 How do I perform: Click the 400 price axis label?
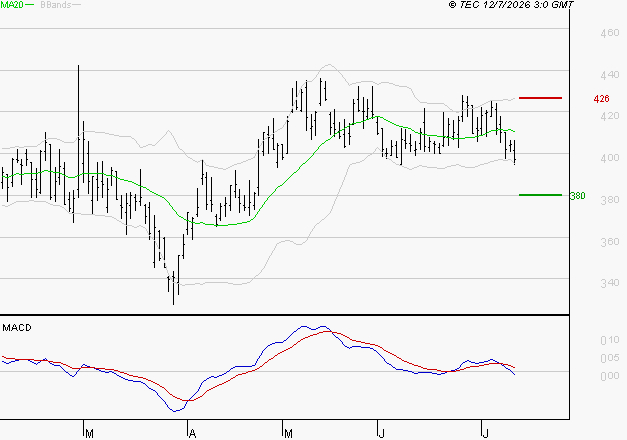tap(610, 158)
